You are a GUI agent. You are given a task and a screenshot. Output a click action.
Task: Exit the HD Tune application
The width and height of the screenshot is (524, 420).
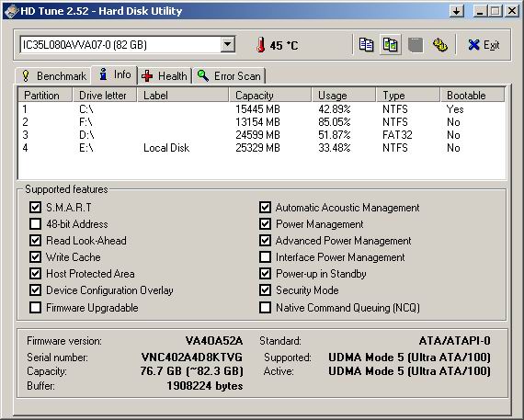[484, 45]
